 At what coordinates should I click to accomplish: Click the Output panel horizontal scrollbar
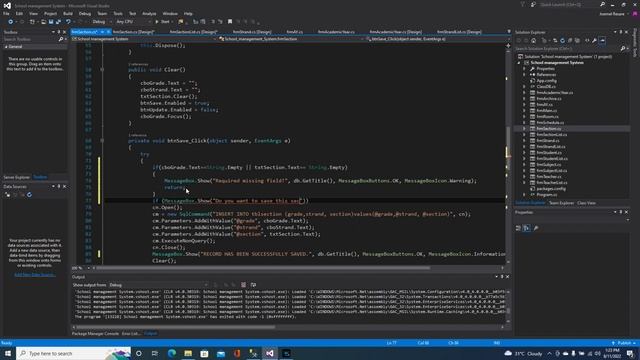176,327
